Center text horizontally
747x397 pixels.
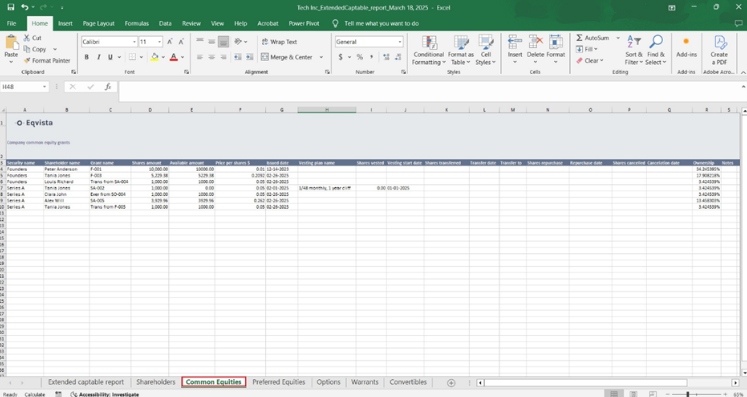[212, 57]
